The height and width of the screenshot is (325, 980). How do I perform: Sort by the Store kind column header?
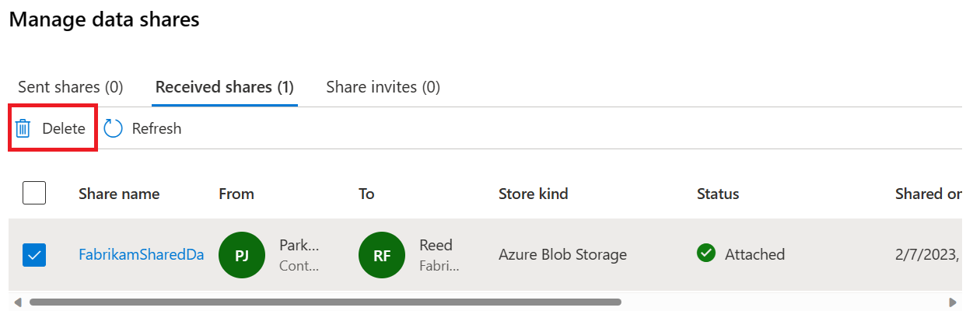[x=533, y=194]
